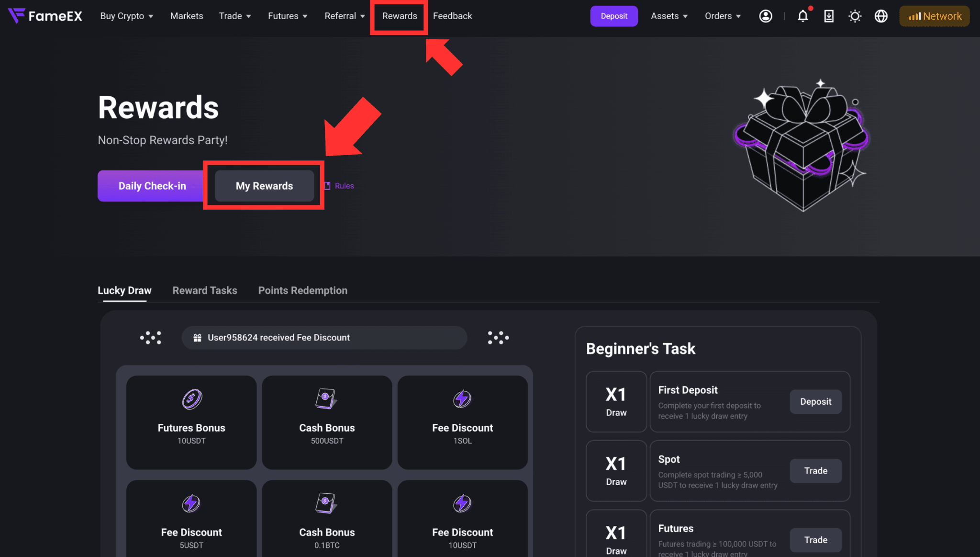Viewport: 980px width, 557px height.
Task: Open the Markets menu item
Action: [187, 16]
